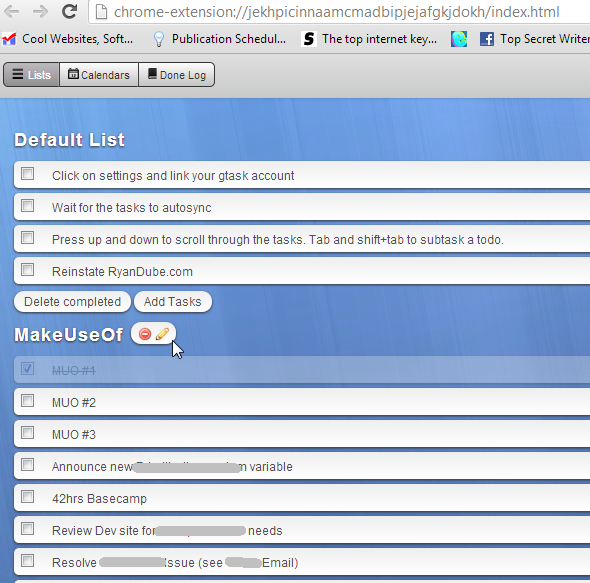Click 'Cool Websites, Soft...' bookmark text

[78, 39]
